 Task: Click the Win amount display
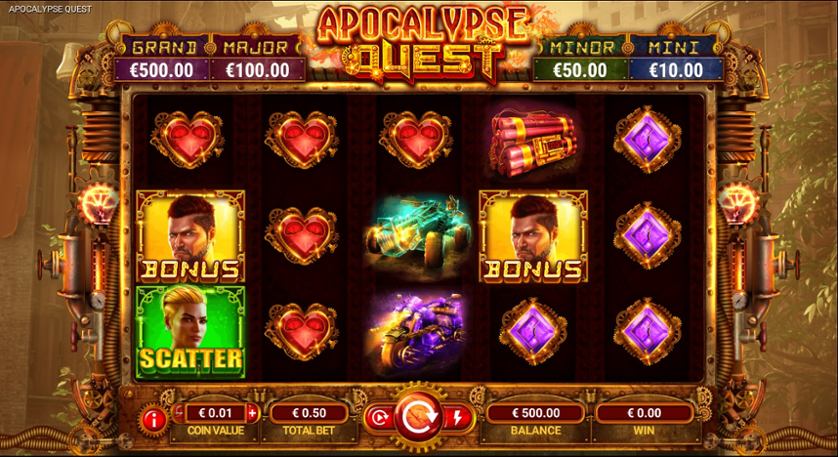[x=644, y=413]
